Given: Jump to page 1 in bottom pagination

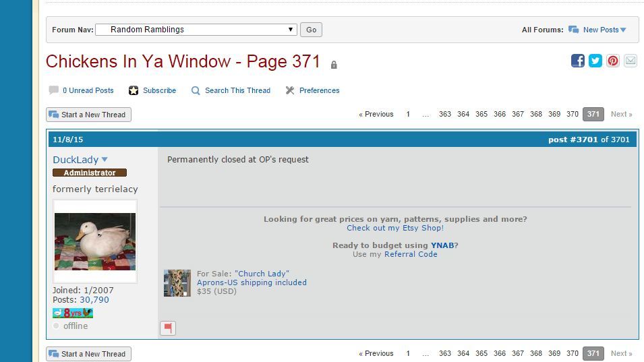Looking at the screenshot, I should pos(408,353).
